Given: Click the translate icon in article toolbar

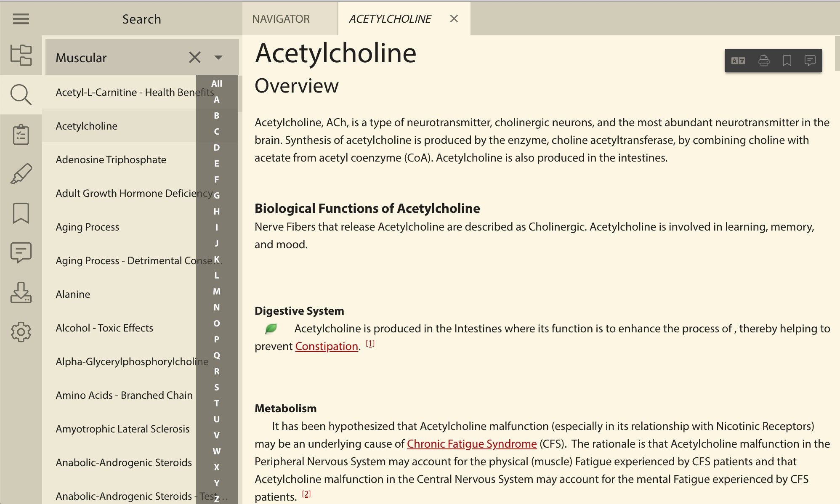Looking at the screenshot, I should (x=738, y=61).
